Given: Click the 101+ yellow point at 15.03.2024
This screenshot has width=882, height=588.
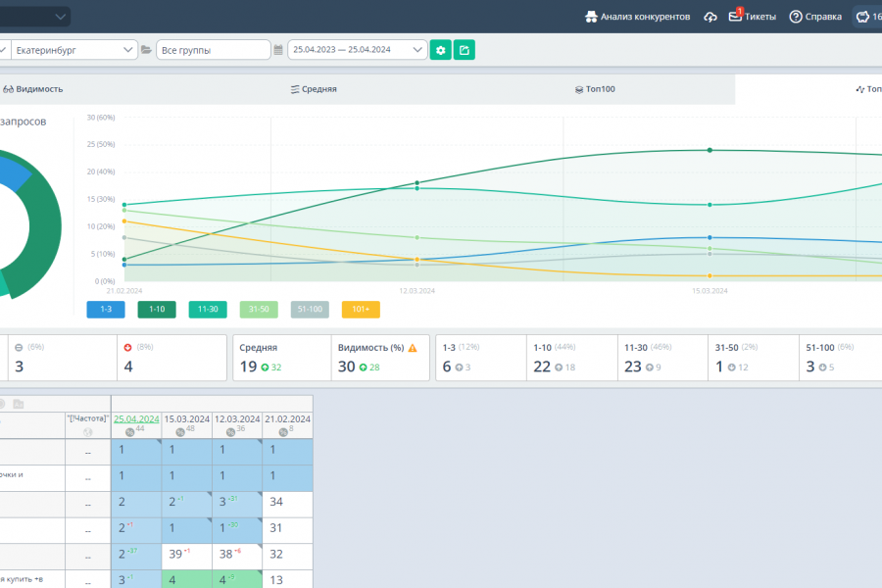Looking at the screenshot, I should 710,275.
